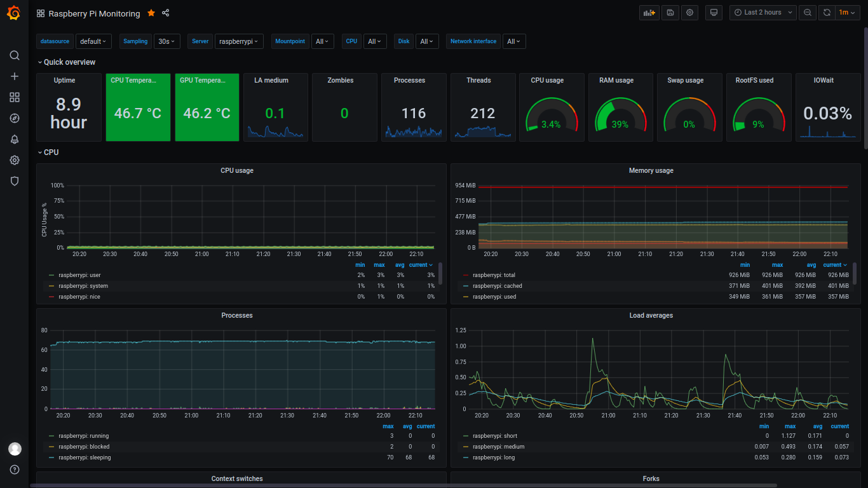Click the Grafana logo home icon
Screen dimensions: 868x488
click(x=14, y=13)
